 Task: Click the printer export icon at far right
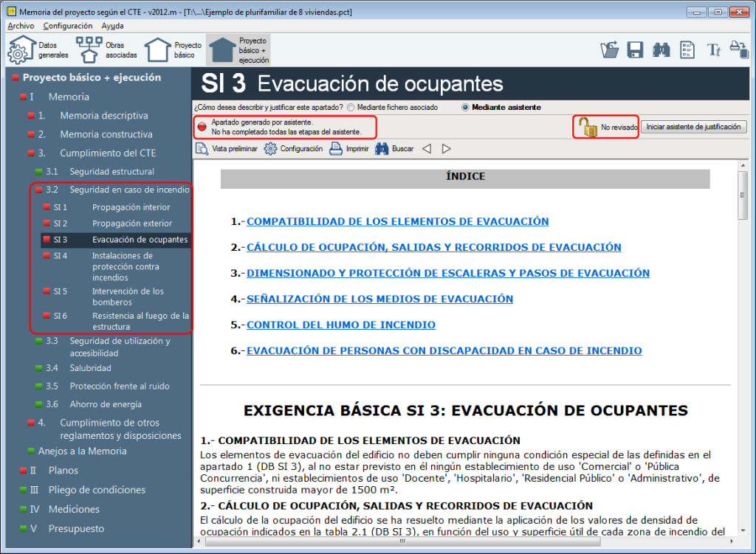click(739, 49)
